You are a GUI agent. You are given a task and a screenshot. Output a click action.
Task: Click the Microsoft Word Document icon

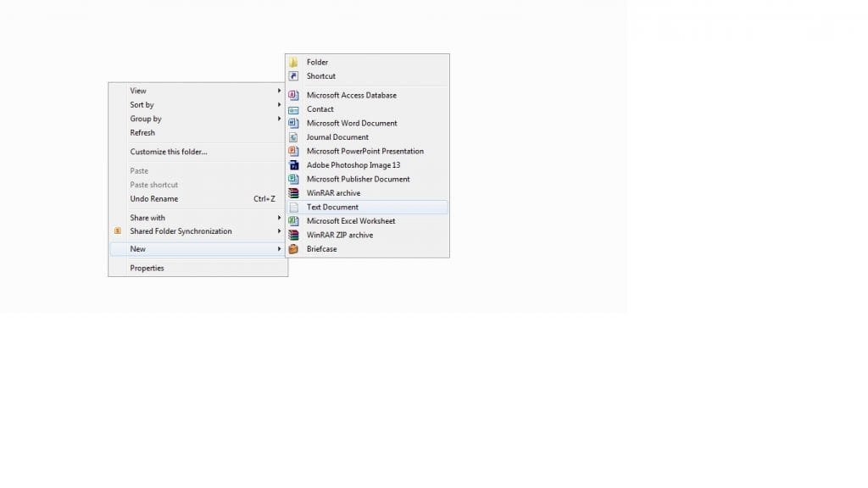tap(293, 124)
